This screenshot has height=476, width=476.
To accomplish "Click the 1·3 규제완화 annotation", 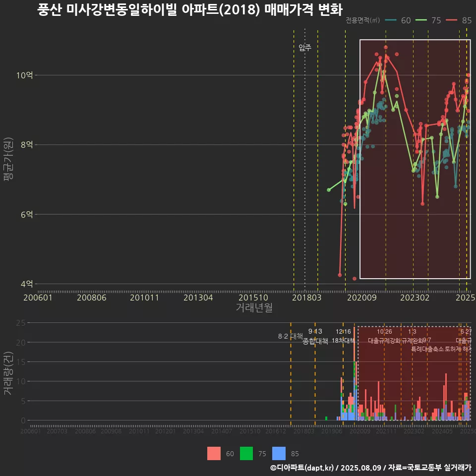I will [412, 336].
